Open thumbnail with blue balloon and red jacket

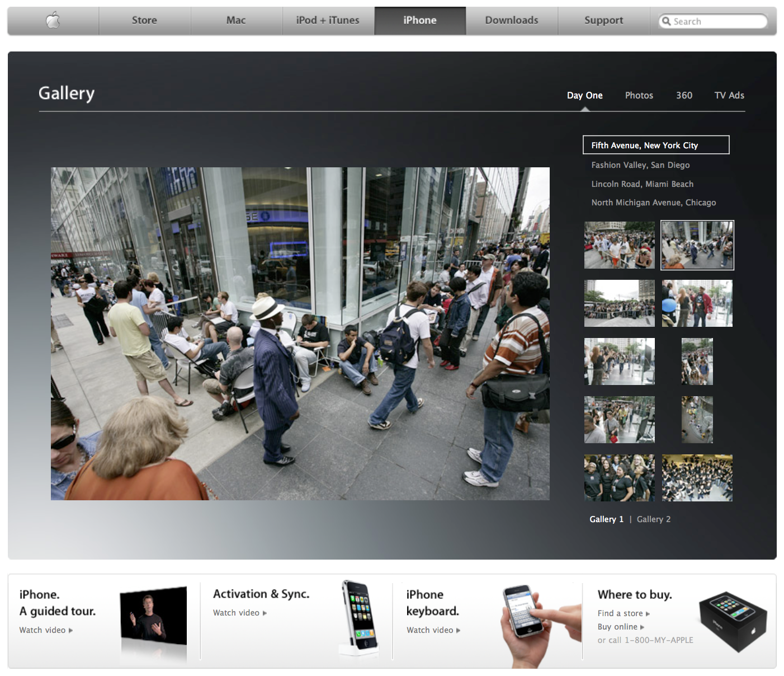coord(697,303)
